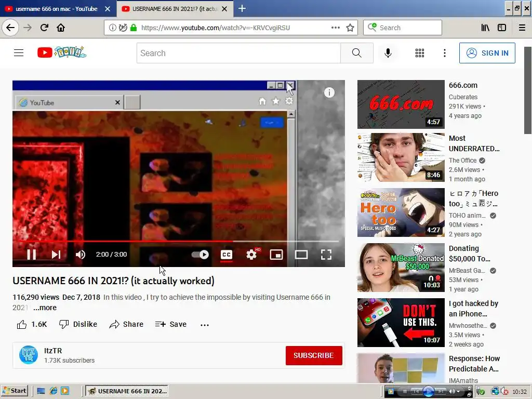The image size is (532, 399).
Task: Like the video
Action: (32, 324)
